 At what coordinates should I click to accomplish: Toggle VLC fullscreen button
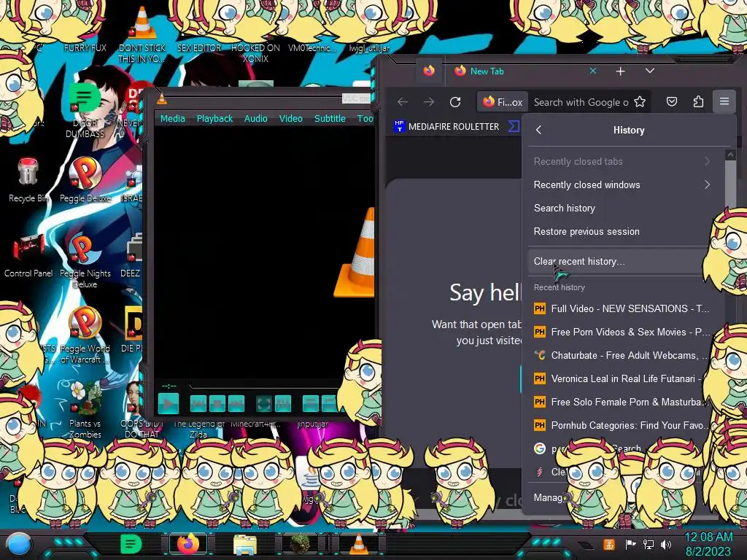[264, 404]
